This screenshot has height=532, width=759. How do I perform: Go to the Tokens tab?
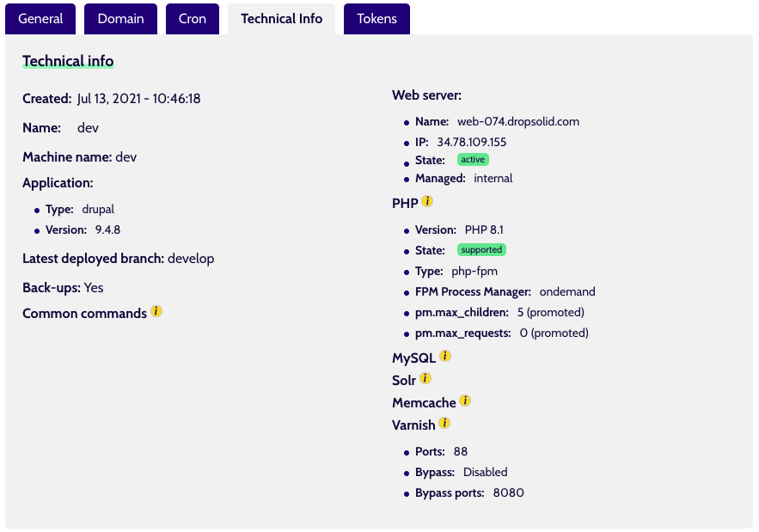point(376,19)
